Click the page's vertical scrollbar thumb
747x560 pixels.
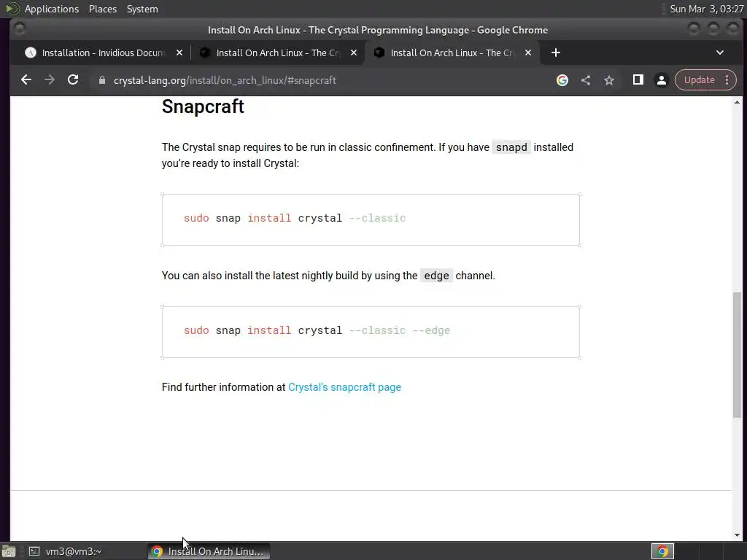(737, 355)
